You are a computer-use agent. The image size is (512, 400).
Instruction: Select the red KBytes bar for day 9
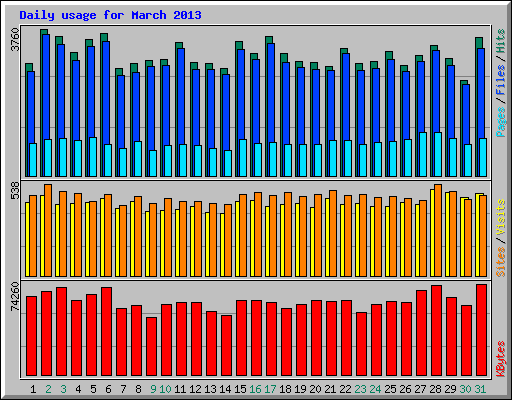[152, 347]
